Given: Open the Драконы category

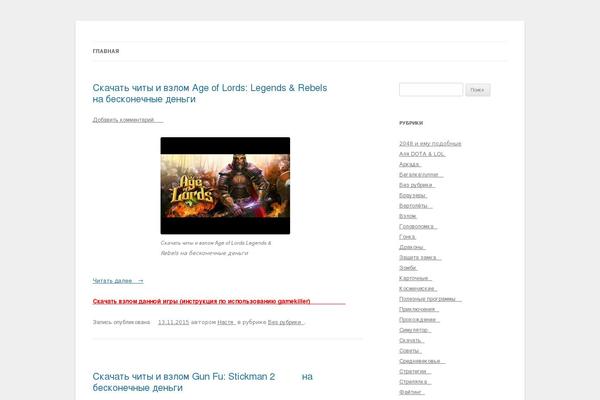Looking at the screenshot, I should pyautogui.click(x=412, y=247).
